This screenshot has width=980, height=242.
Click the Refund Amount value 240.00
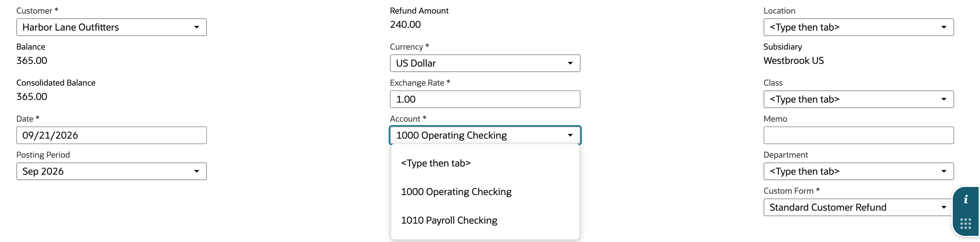click(405, 25)
